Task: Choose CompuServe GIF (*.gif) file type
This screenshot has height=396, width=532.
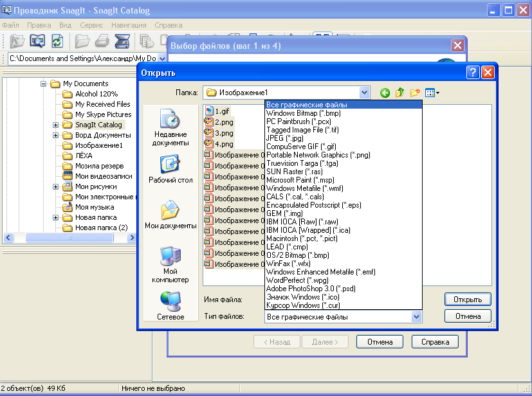Action: [344, 147]
